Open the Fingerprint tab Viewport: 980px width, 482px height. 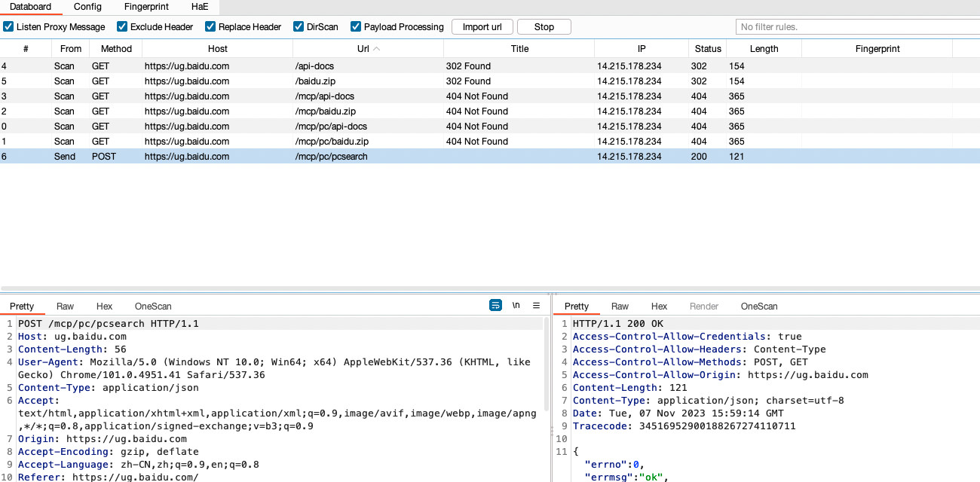(146, 7)
